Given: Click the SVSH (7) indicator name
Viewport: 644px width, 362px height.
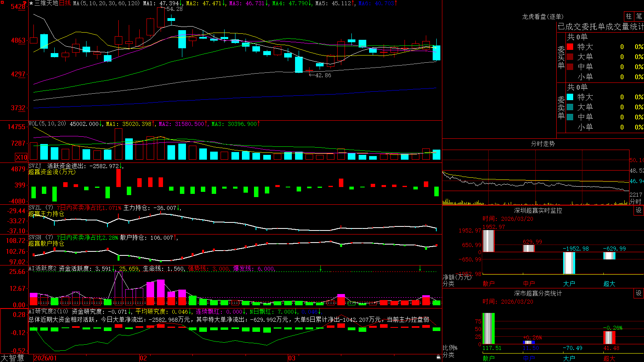Looking at the screenshot, I should [41, 238].
